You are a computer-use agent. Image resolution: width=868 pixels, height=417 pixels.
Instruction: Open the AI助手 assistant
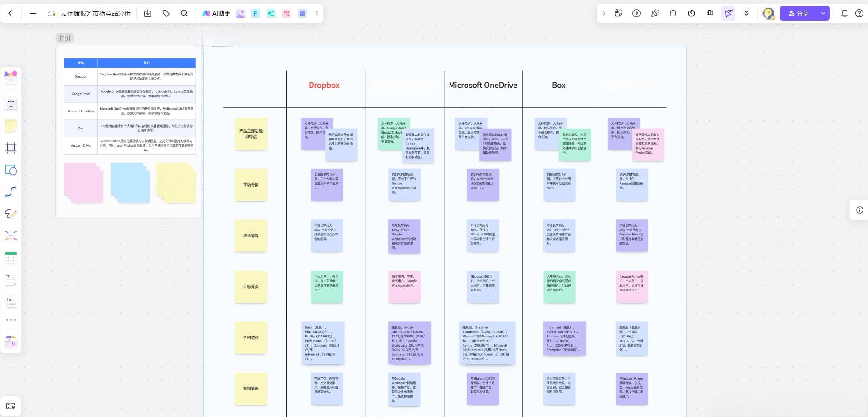pyautogui.click(x=216, y=13)
